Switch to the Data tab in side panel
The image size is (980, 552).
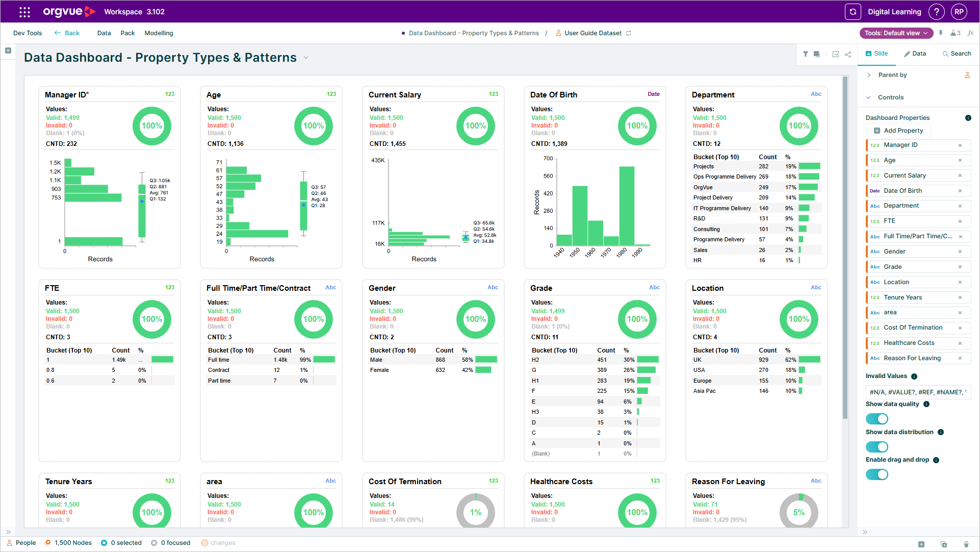pyautogui.click(x=915, y=54)
